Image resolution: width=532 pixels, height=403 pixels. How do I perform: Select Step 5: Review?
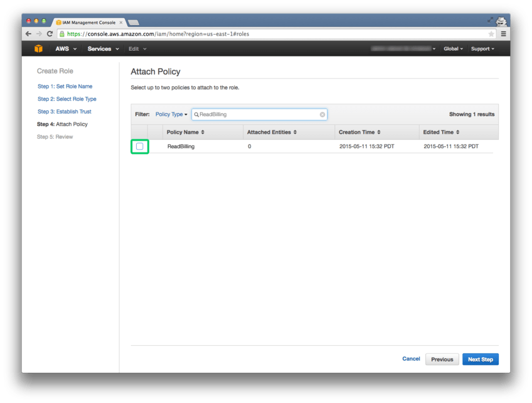coord(55,136)
